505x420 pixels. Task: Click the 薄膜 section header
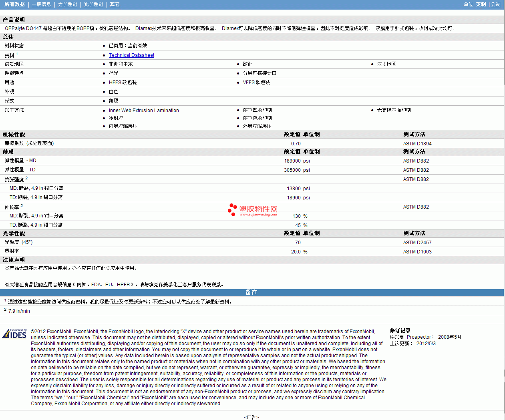click(x=8, y=152)
